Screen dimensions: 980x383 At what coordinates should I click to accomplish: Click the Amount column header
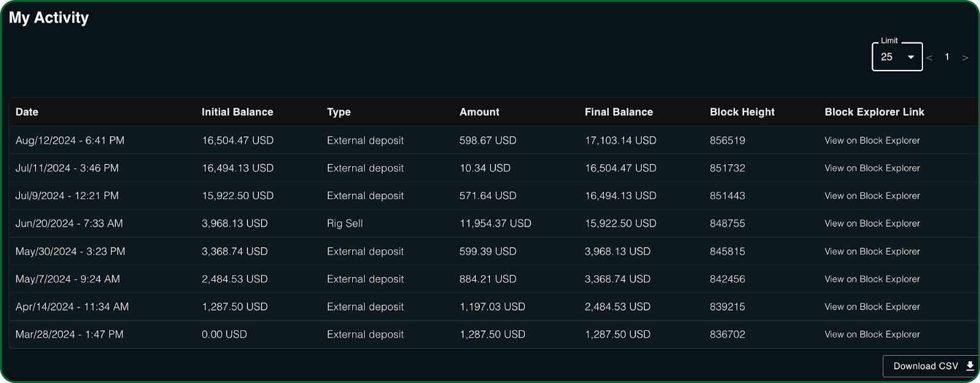(x=479, y=112)
